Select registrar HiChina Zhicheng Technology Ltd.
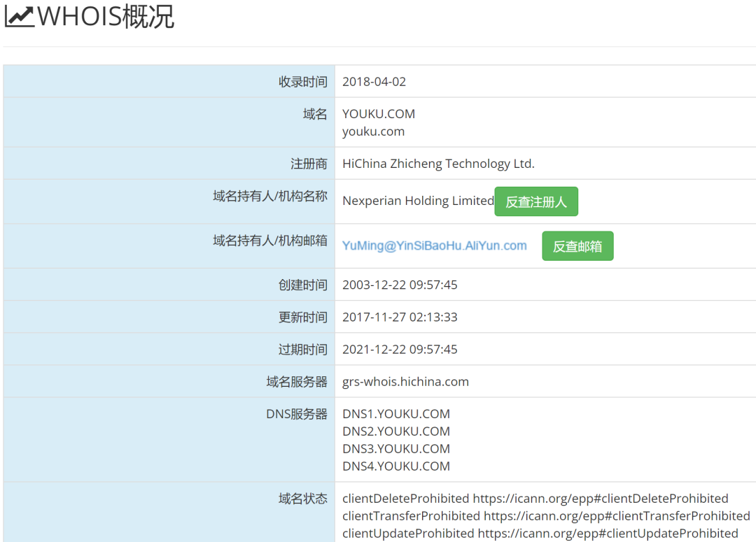The height and width of the screenshot is (542, 756). [438, 164]
